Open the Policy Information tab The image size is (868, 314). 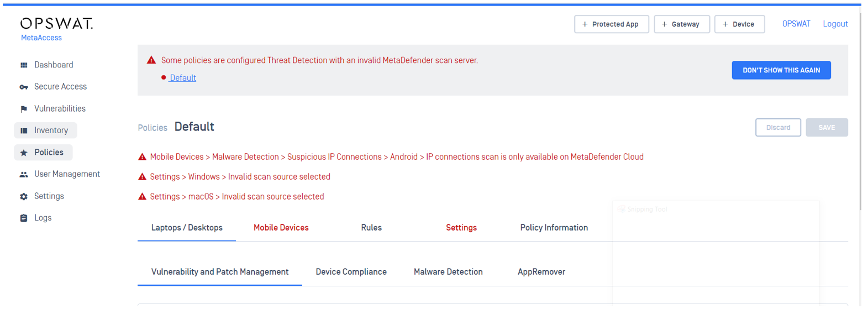[x=554, y=228]
